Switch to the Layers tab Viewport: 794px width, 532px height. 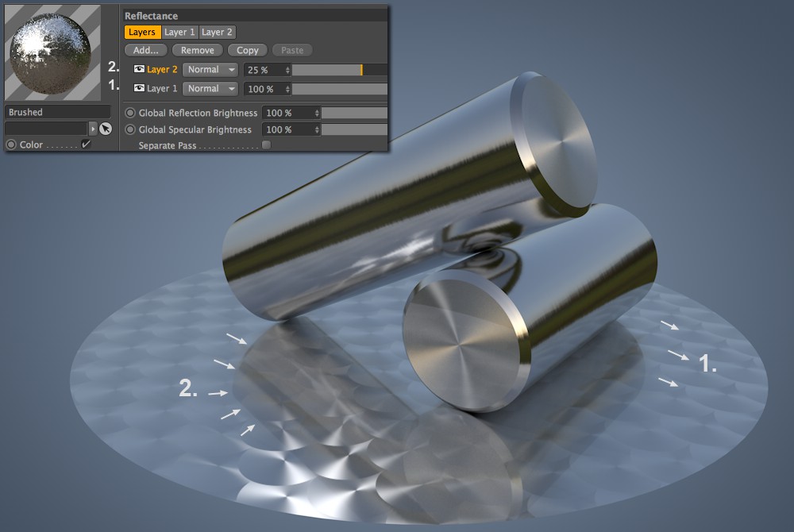click(142, 32)
